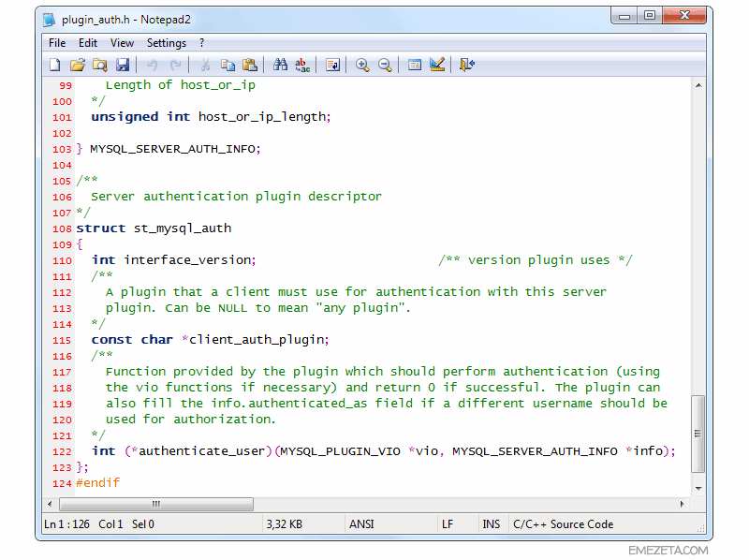This screenshot has height=560, width=749.
Task: Open the ? help menu
Action: tap(201, 43)
